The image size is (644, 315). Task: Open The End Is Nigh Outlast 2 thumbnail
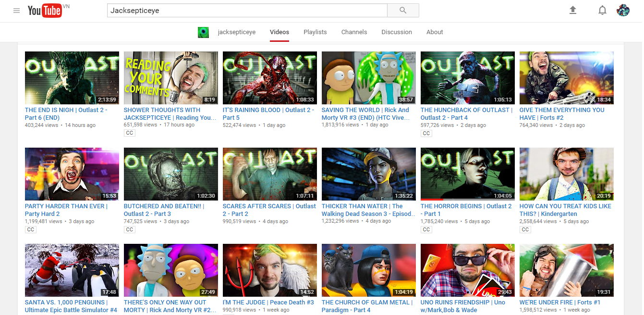coord(72,78)
